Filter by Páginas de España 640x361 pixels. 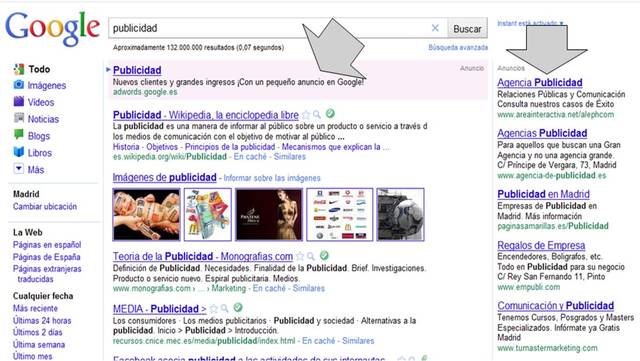47,257
